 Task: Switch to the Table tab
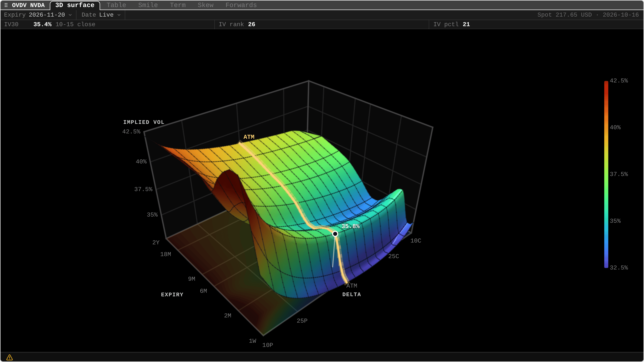[116, 5]
